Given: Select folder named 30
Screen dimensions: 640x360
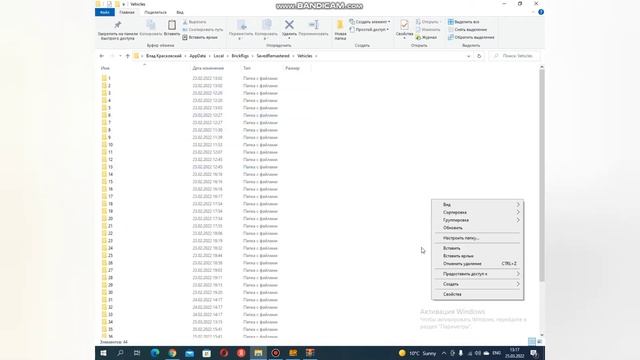Looking at the screenshot, I should 110,292.
